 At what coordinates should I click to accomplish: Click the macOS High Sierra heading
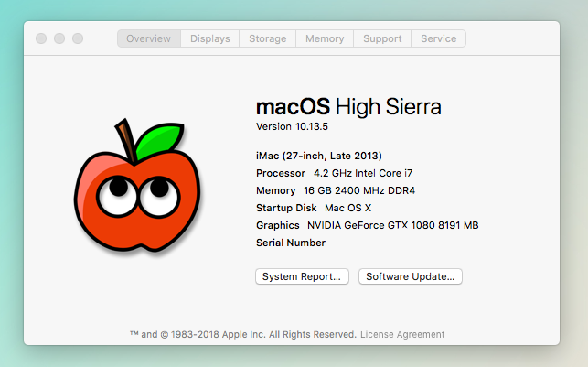348,107
